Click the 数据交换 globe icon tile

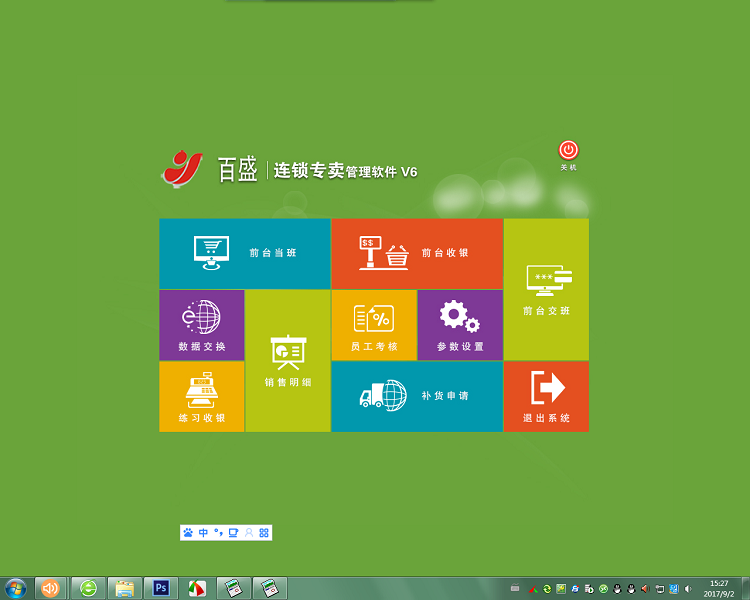coord(201,325)
